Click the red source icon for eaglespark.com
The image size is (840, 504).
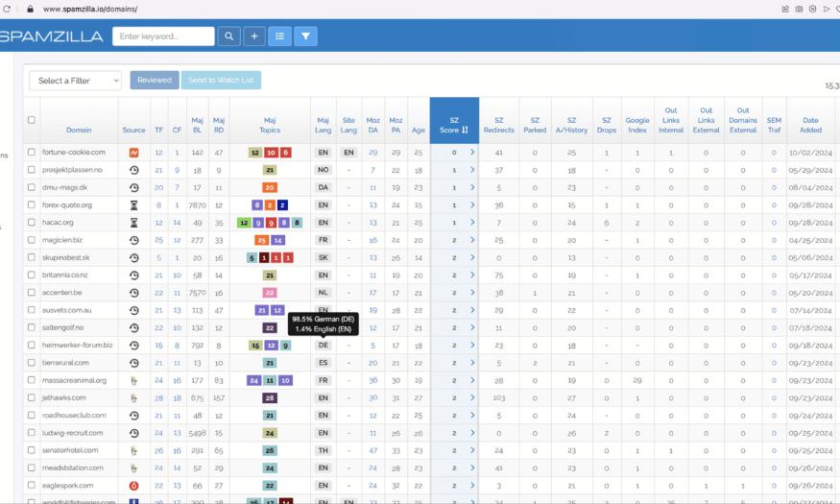pyautogui.click(x=134, y=486)
